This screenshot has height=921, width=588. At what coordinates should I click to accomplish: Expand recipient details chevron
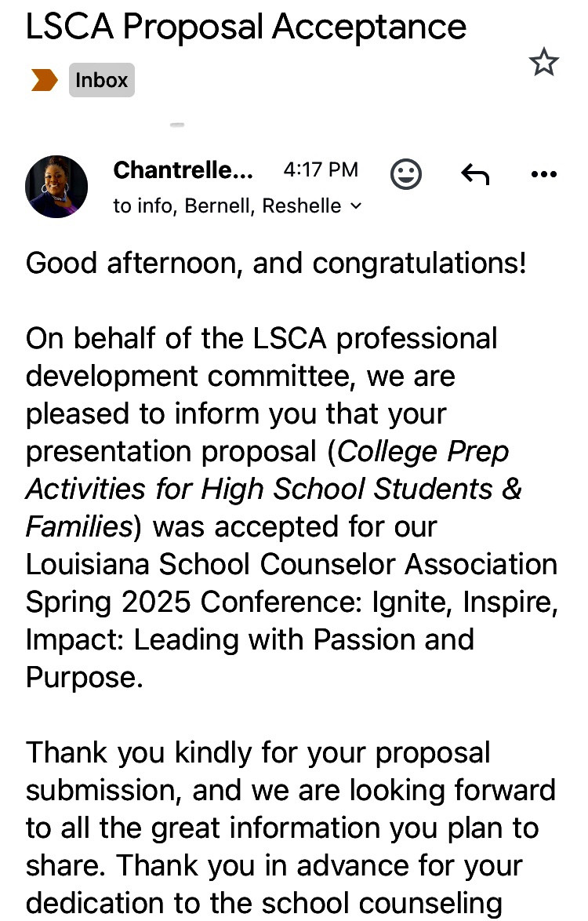[357, 206]
